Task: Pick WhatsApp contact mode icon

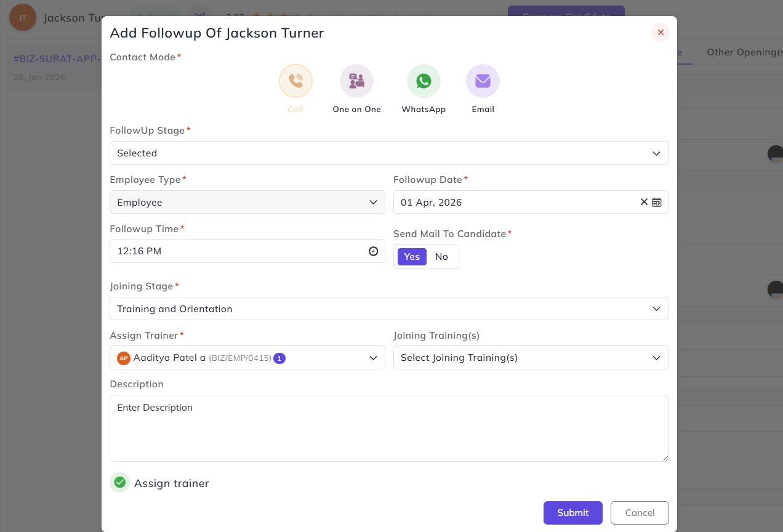Action: (424, 81)
